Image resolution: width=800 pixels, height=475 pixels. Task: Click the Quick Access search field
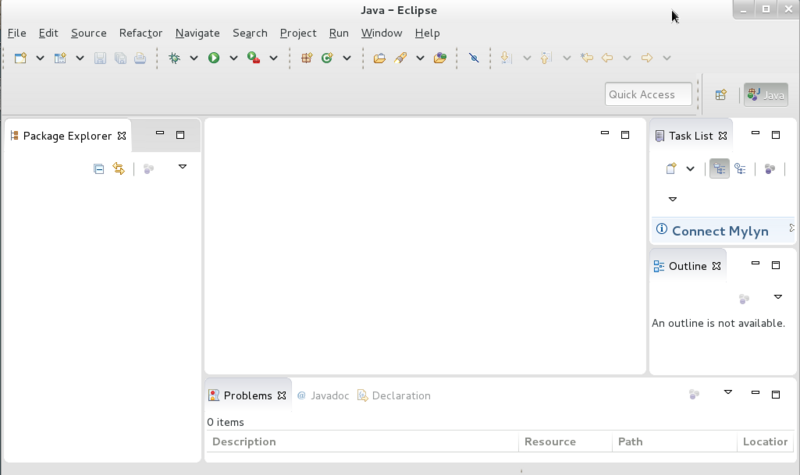point(648,94)
